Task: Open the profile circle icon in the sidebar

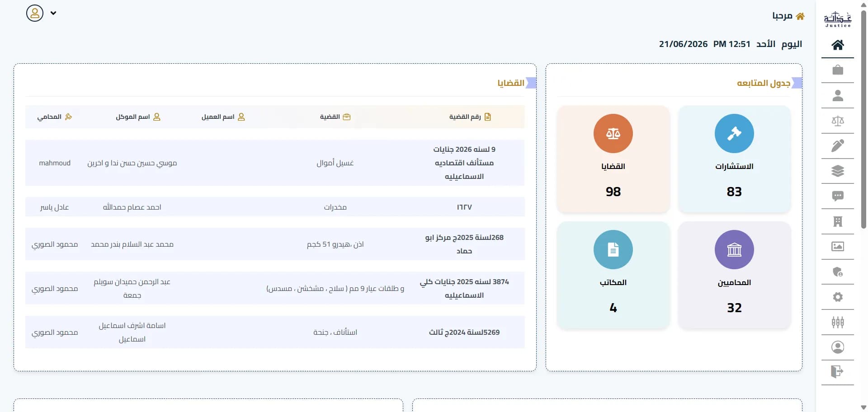Action: tap(838, 347)
